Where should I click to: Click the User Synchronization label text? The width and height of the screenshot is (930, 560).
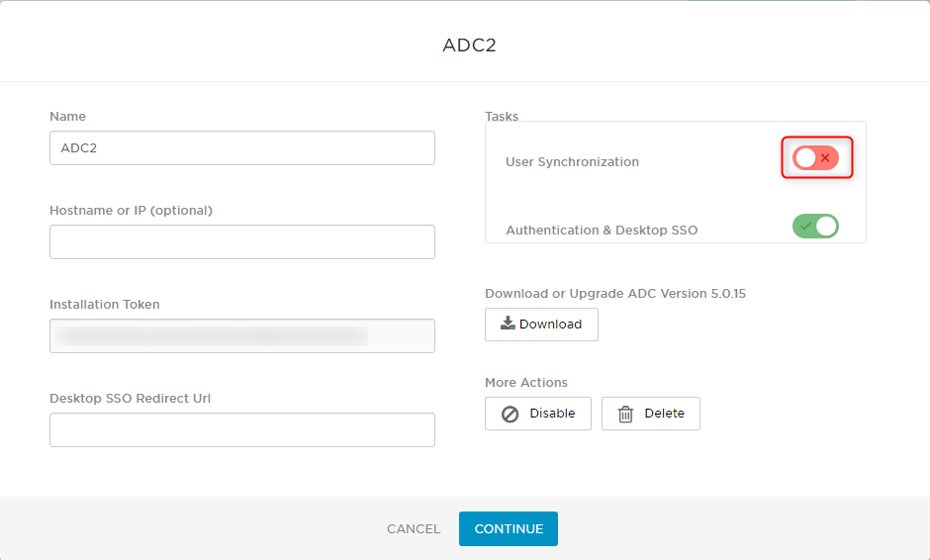point(572,162)
